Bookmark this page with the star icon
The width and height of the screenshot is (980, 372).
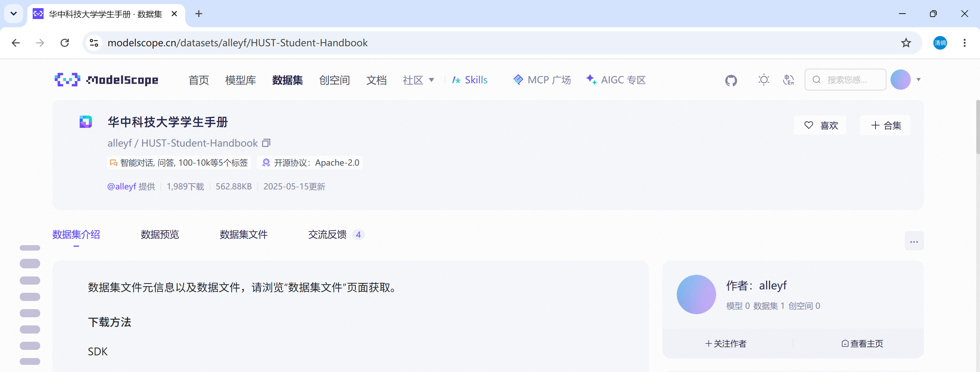(x=906, y=43)
